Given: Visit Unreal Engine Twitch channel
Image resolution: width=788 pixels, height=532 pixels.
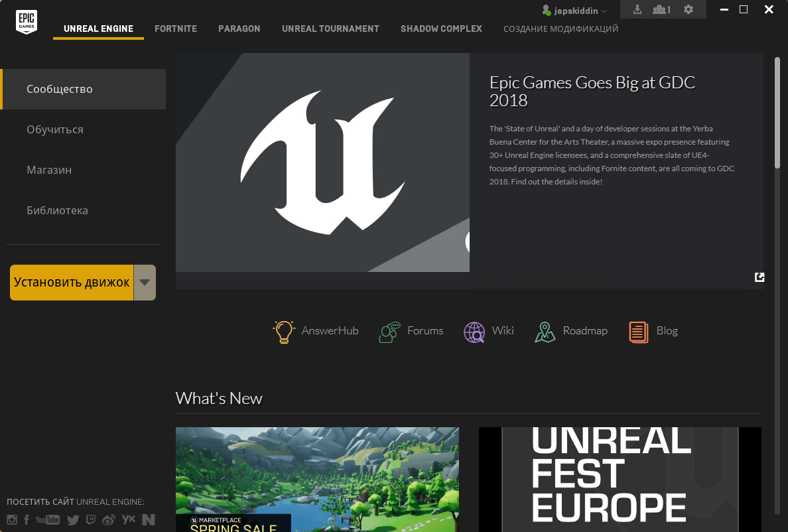Looking at the screenshot, I should coord(90,520).
